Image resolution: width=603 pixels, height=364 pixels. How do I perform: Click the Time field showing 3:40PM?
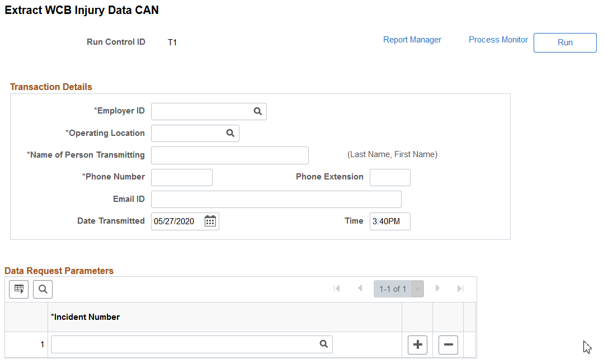click(389, 221)
